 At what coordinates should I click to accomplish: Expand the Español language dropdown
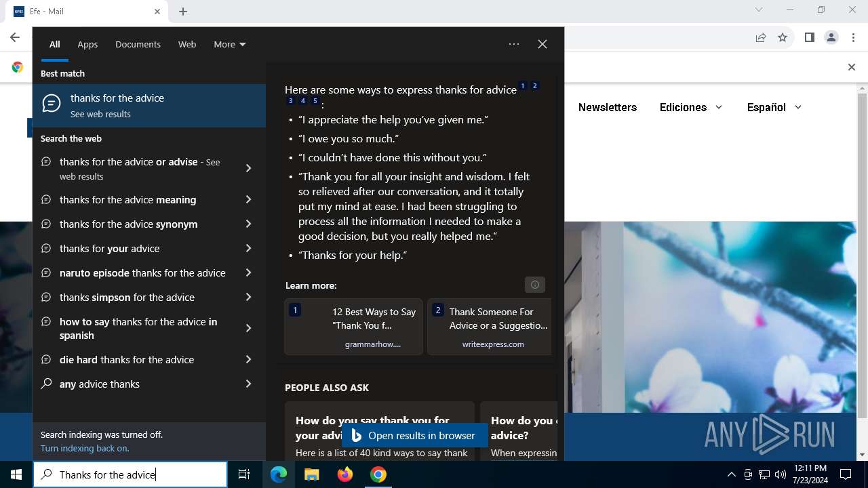click(774, 107)
